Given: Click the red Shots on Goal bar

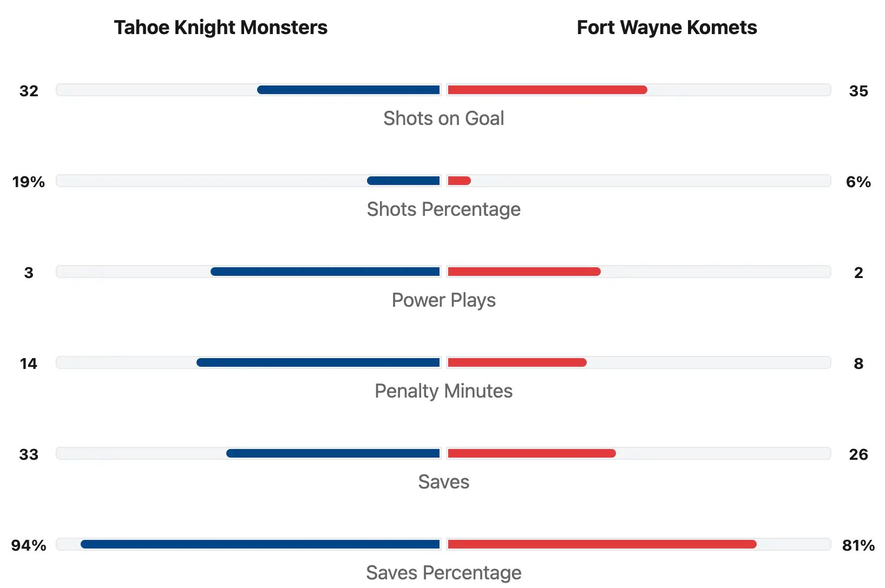Looking at the screenshot, I should (x=547, y=90).
